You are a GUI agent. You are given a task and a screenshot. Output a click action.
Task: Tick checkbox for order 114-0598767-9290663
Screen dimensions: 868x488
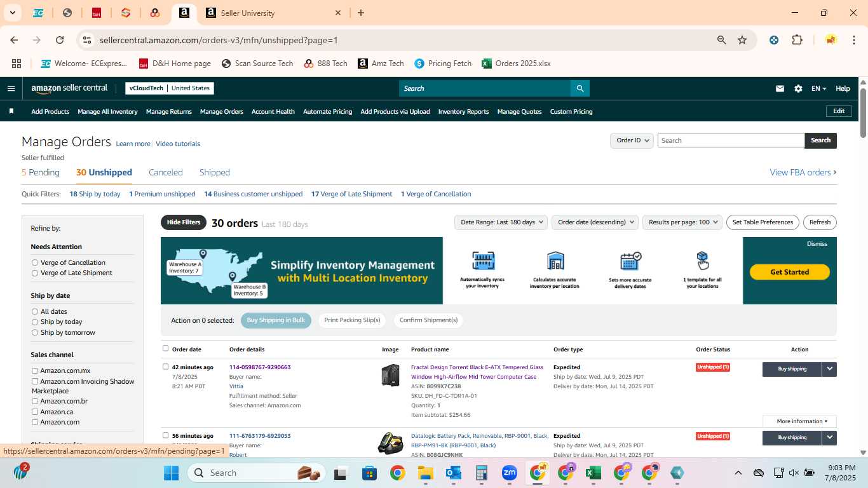[x=166, y=367]
